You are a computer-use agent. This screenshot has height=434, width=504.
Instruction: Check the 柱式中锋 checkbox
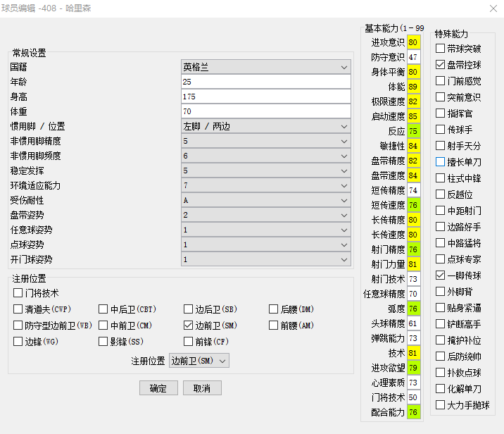point(441,178)
